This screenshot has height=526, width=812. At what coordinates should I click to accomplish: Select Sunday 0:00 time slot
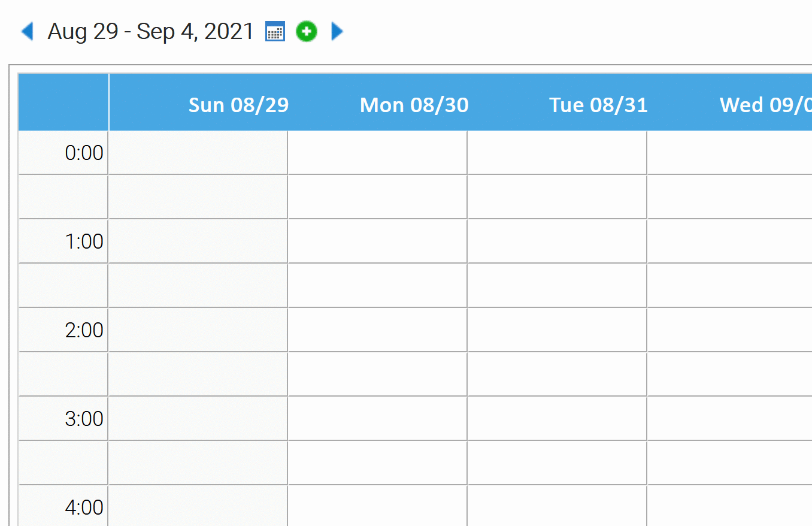198,153
